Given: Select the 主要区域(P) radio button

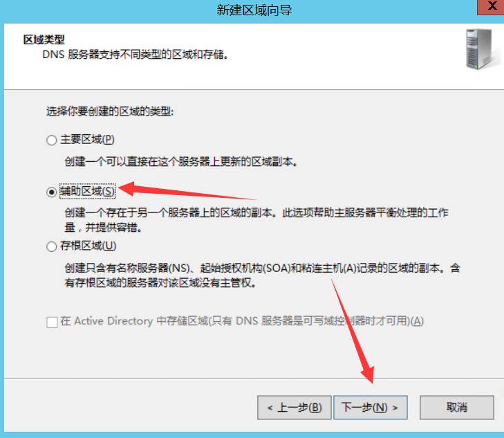Looking at the screenshot, I should 51,140.
